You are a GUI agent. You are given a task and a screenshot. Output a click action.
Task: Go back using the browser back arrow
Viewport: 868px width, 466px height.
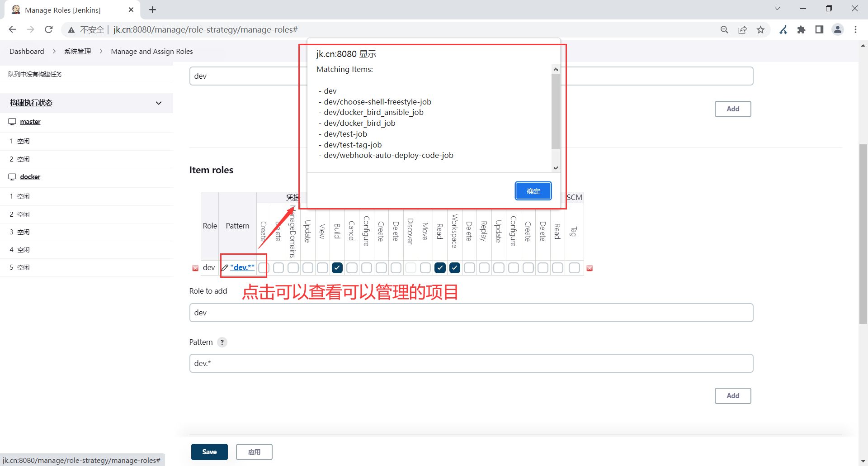pyautogui.click(x=12, y=29)
